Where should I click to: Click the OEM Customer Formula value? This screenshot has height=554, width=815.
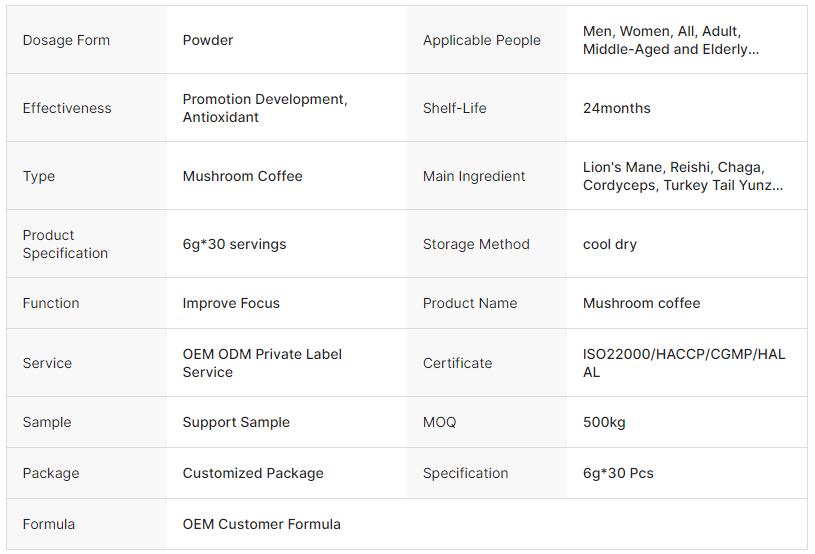(x=261, y=524)
